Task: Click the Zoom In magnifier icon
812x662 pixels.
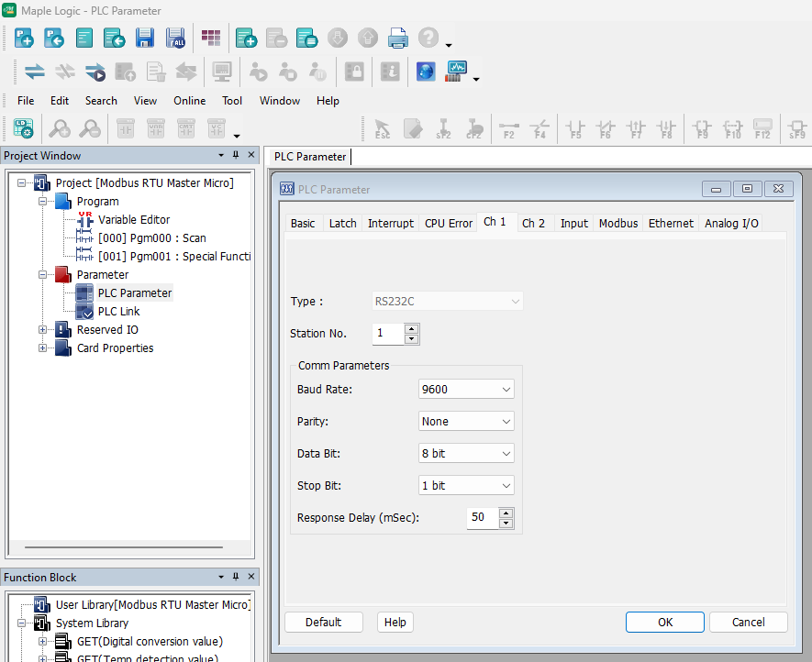Action: pos(60,128)
